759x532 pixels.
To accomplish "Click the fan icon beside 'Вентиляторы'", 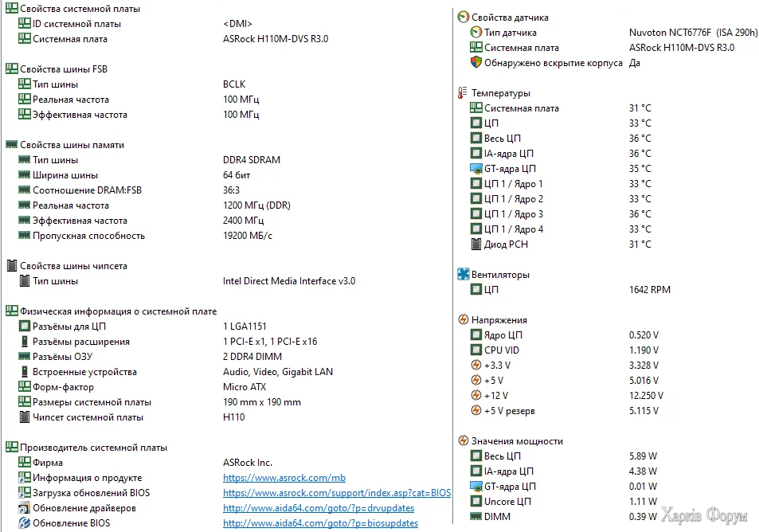I will pyautogui.click(x=464, y=274).
